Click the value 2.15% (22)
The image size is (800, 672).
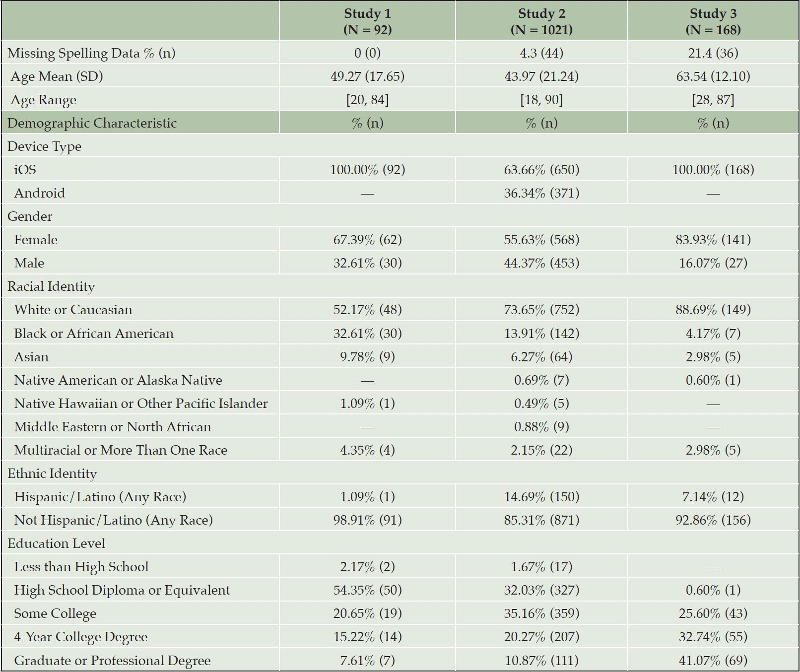coord(541,450)
